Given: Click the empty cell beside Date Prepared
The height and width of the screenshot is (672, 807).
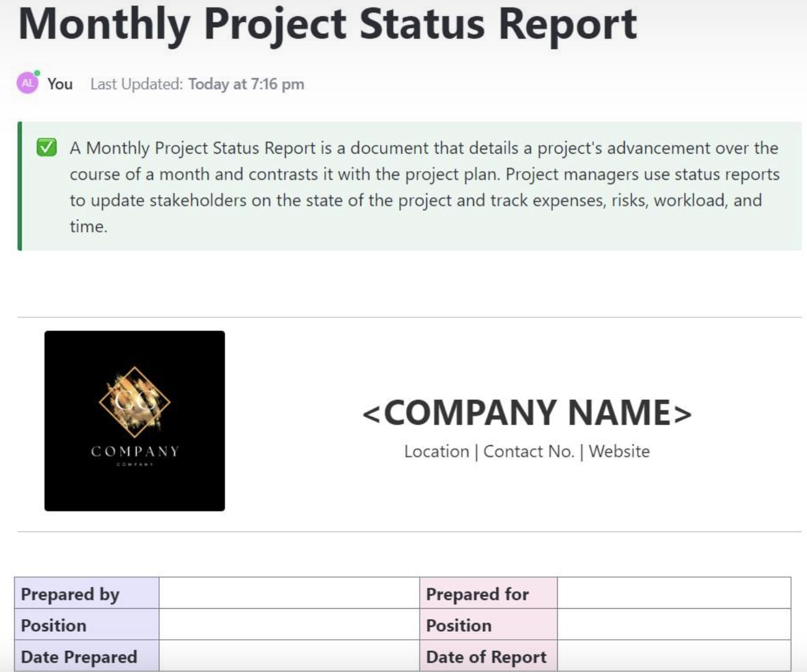Looking at the screenshot, I should click(289, 656).
